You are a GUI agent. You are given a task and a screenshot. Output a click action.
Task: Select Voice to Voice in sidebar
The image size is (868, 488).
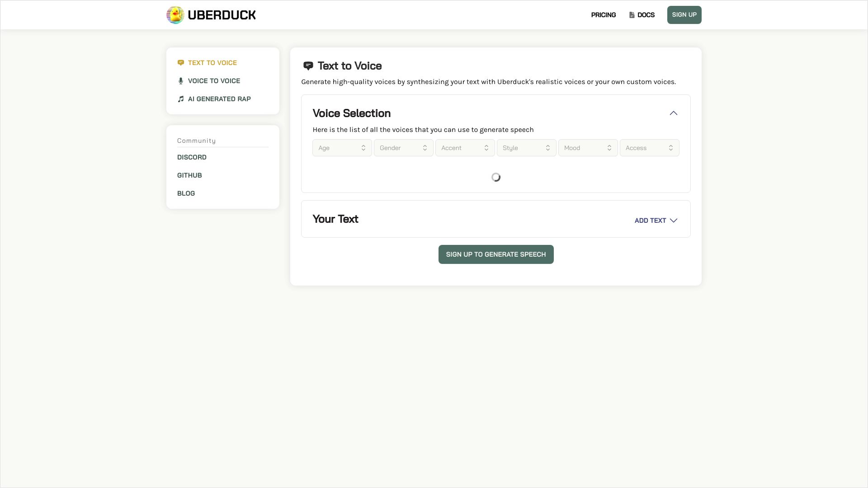pos(209,81)
